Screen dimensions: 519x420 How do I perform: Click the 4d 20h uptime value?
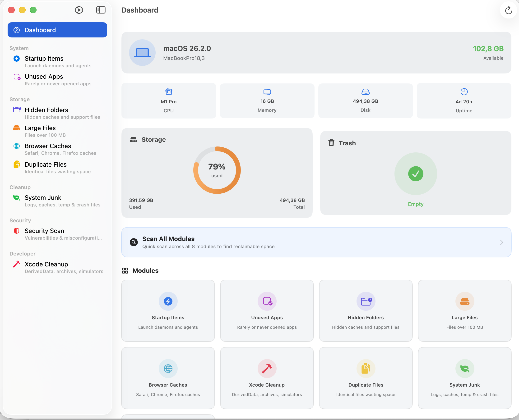click(464, 102)
